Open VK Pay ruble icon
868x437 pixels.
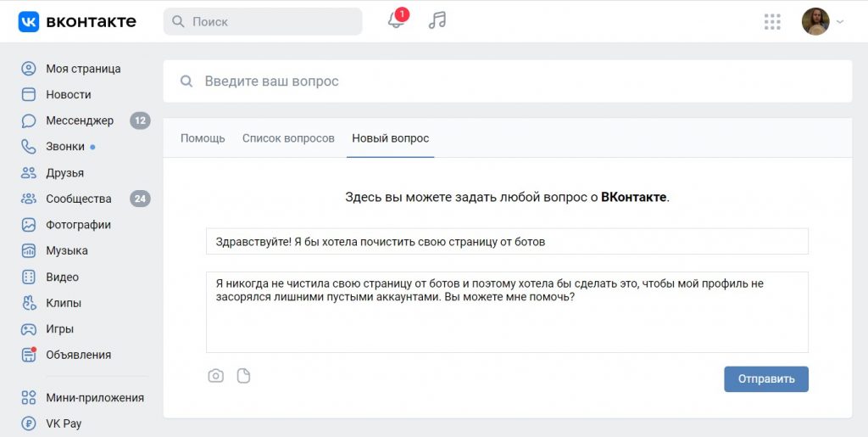pyautogui.click(x=28, y=423)
